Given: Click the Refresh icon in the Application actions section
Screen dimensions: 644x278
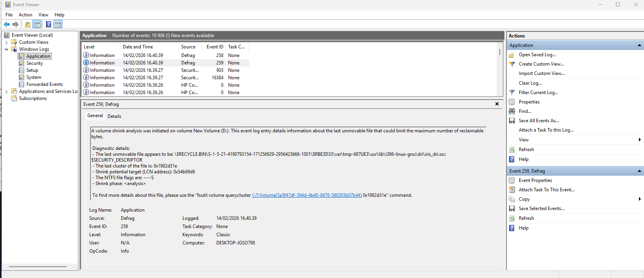Looking at the screenshot, I should coord(512,150).
